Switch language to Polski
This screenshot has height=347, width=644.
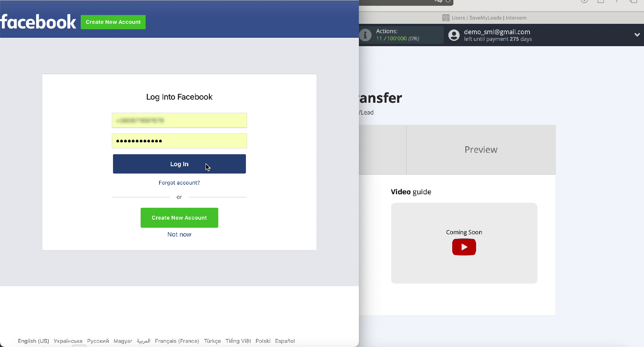click(263, 341)
